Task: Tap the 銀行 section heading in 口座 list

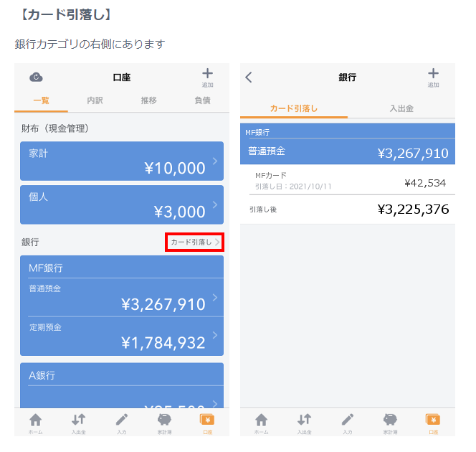Action: click(x=30, y=242)
